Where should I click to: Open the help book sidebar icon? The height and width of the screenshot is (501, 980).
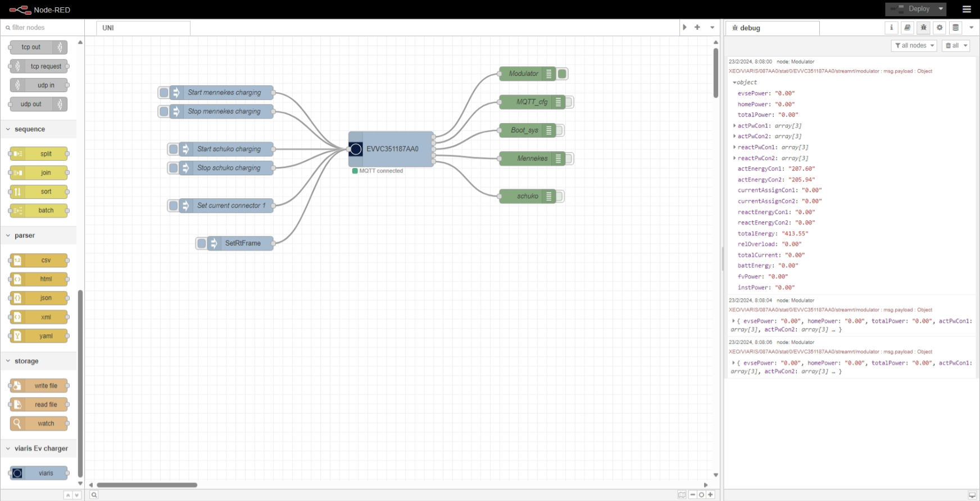[908, 28]
